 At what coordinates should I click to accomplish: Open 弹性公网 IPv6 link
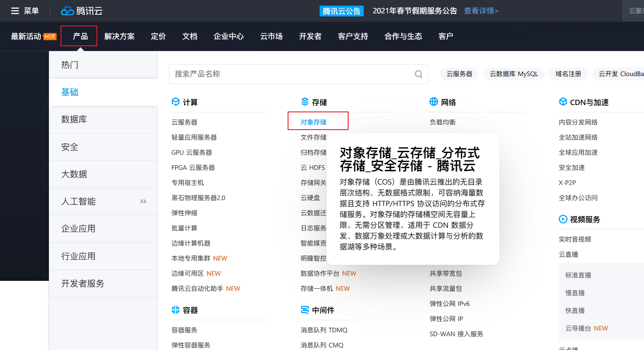click(449, 304)
